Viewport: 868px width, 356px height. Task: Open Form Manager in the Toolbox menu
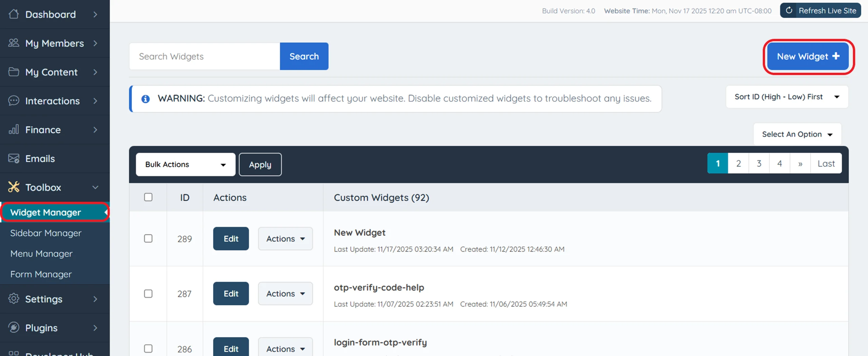pos(41,274)
